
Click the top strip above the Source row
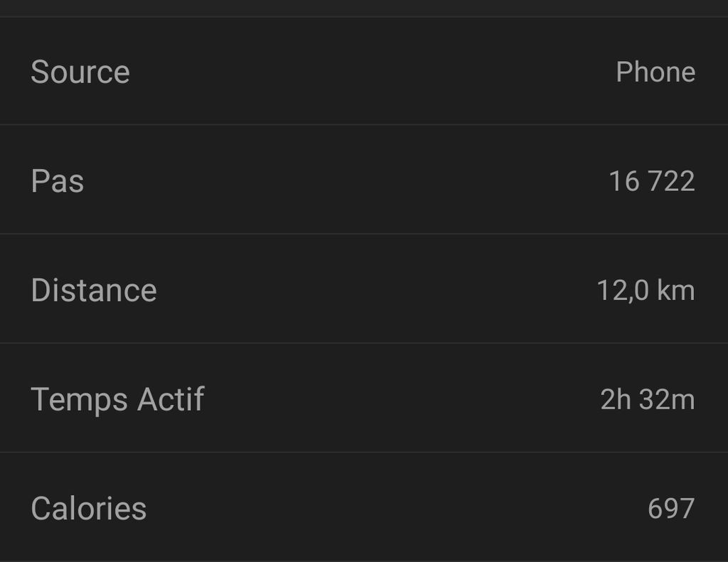(364, 8)
